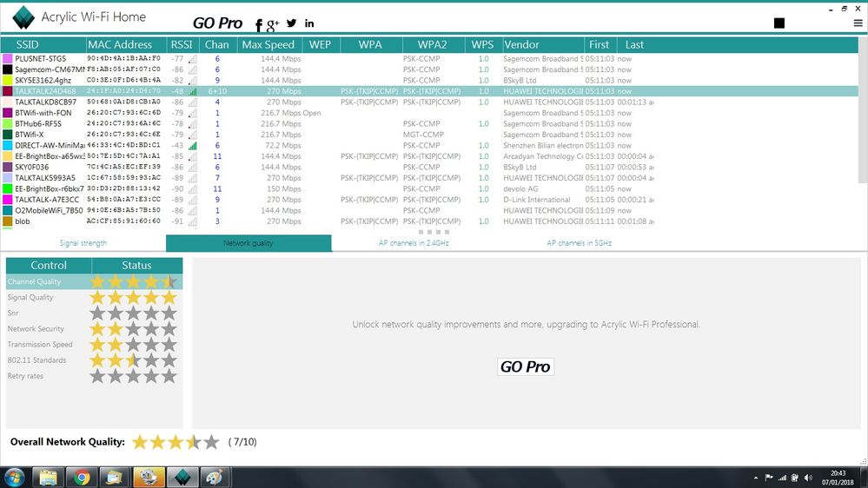This screenshot has width=868, height=488.
Task: Open AP channels in 2.4GHz tab
Action: click(414, 243)
